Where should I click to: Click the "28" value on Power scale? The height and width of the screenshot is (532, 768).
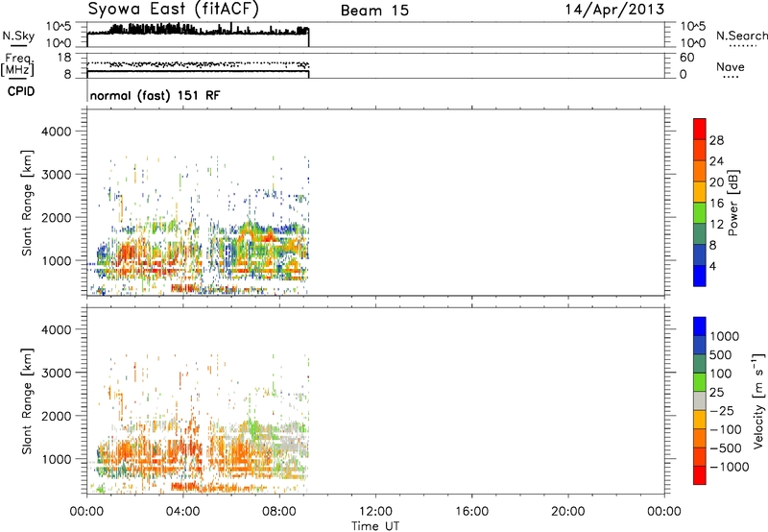(x=716, y=140)
